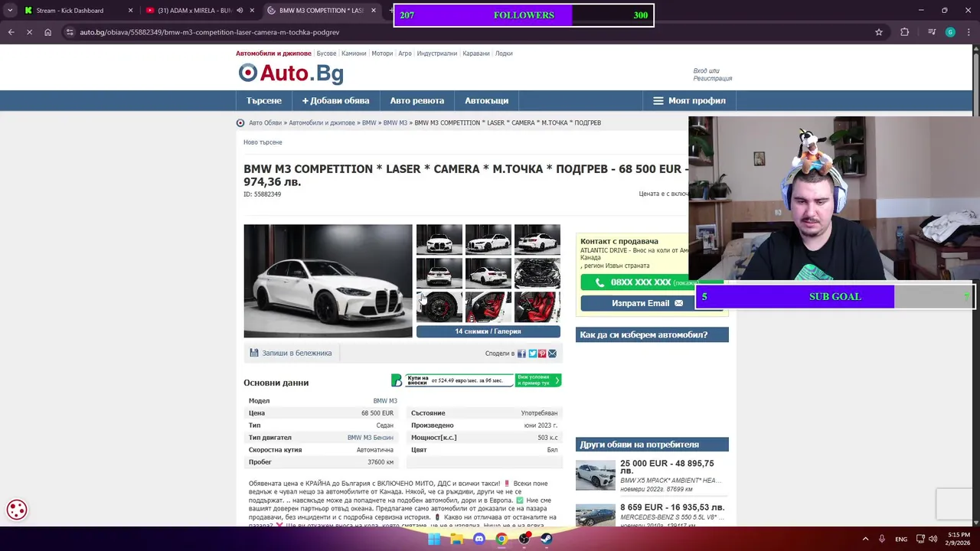Screen dimensions: 980x551
Task: Open Търсене in navigation bar
Action: click(x=264, y=100)
